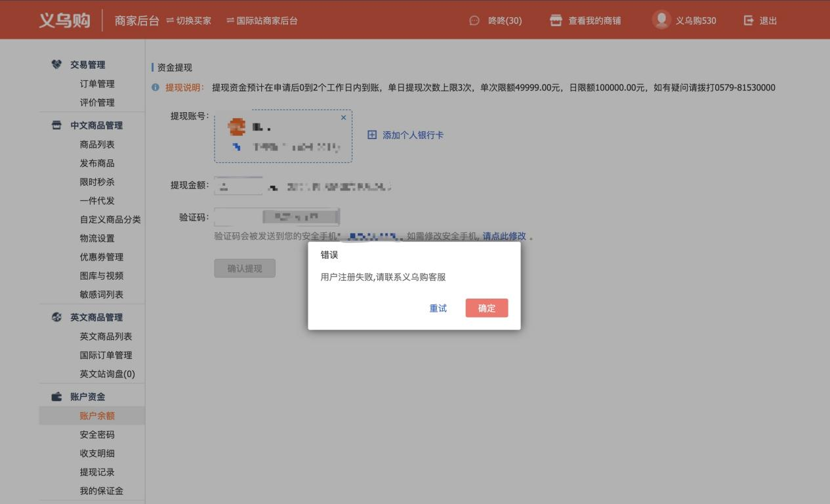
Task: Click the 请点此修改 link
Action: tap(504, 236)
